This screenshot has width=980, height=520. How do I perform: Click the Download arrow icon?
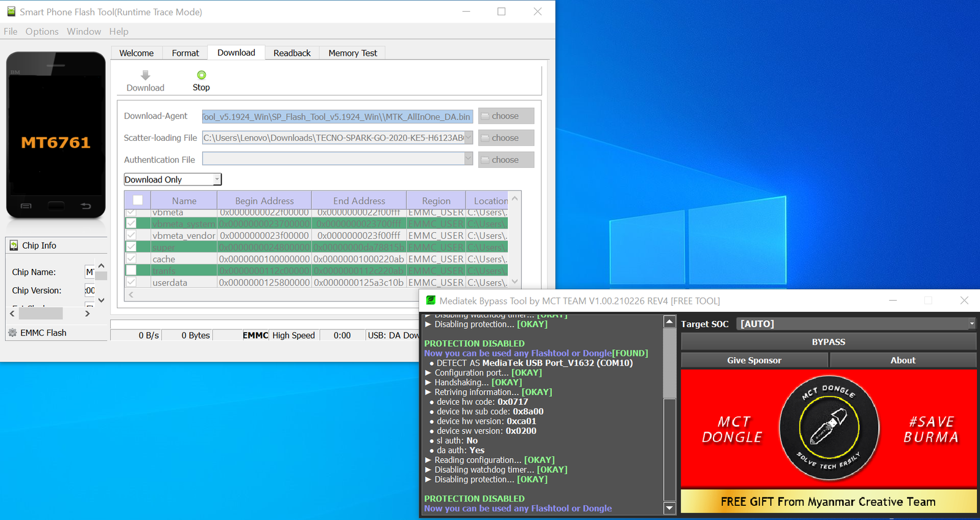pyautogui.click(x=145, y=75)
